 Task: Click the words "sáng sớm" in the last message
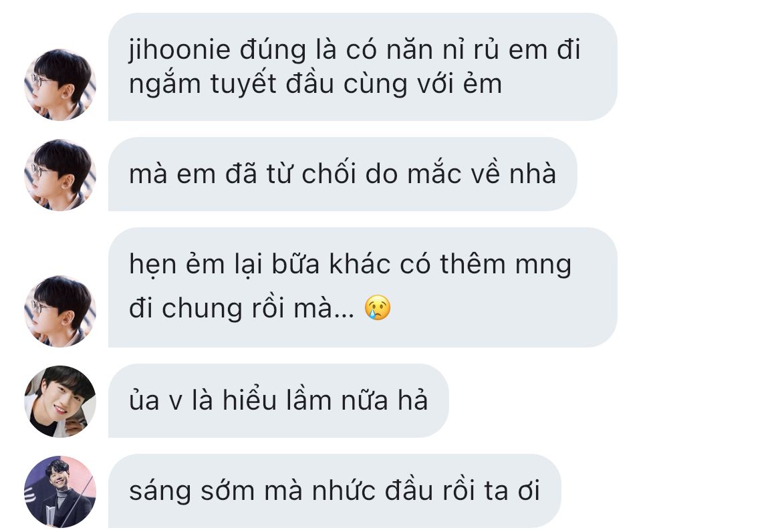(192, 491)
